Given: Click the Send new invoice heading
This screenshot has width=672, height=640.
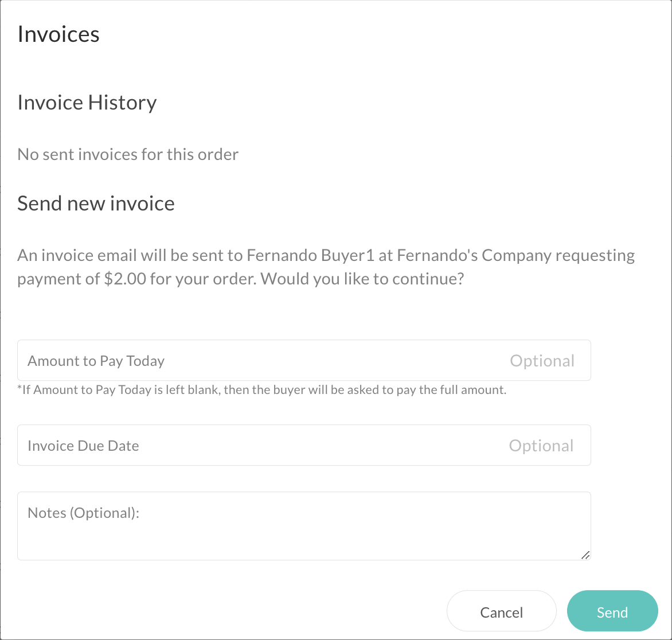Looking at the screenshot, I should (x=96, y=204).
